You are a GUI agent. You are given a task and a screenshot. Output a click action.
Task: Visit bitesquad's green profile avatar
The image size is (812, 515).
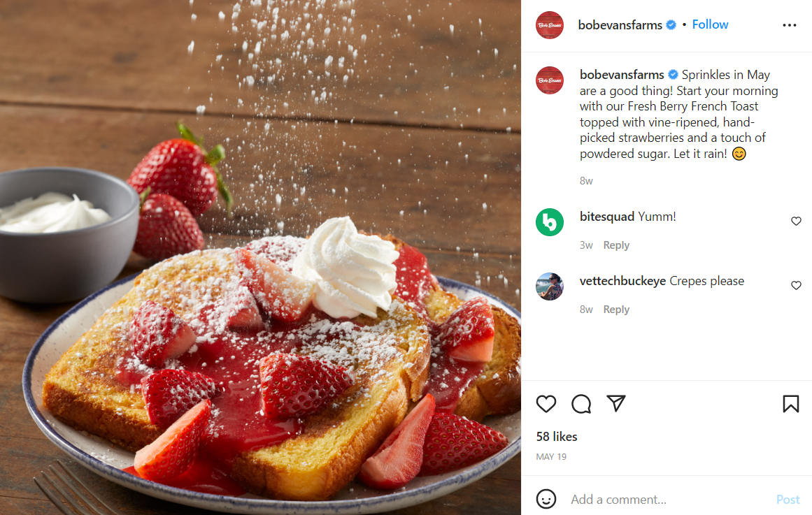[x=550, y=222]
